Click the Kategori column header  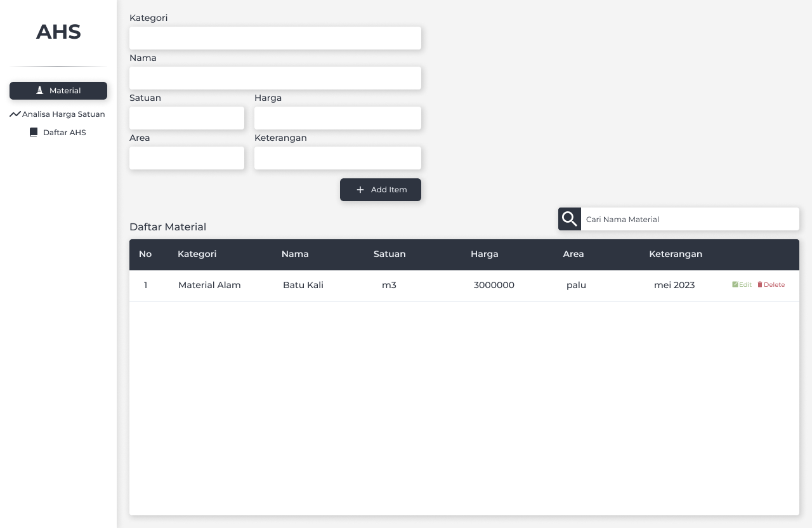pyautogui.click(x=197, y=254)
